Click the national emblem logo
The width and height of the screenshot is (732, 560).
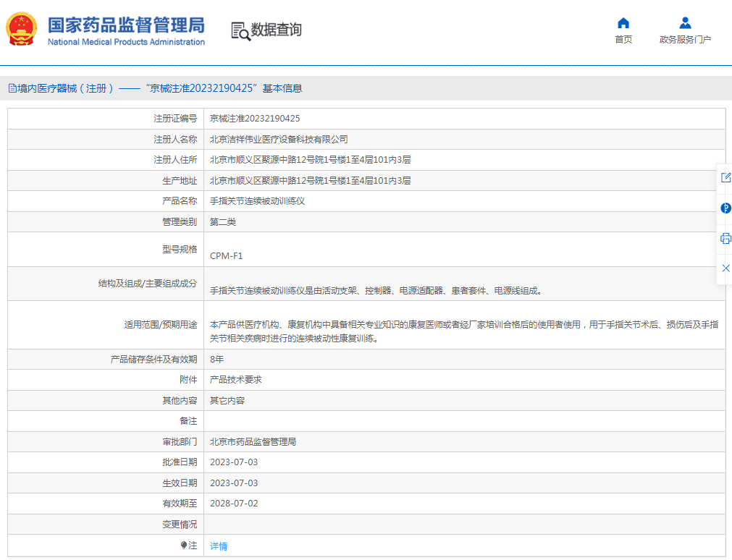coord(22,29)
